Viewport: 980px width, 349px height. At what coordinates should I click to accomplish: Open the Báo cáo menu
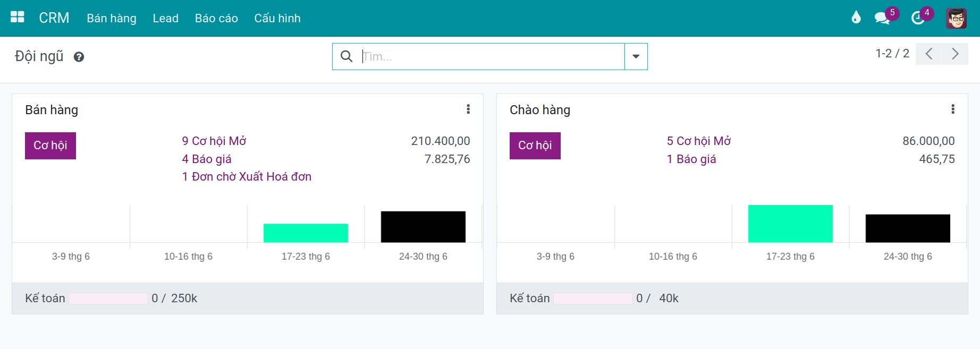[216, 18]
